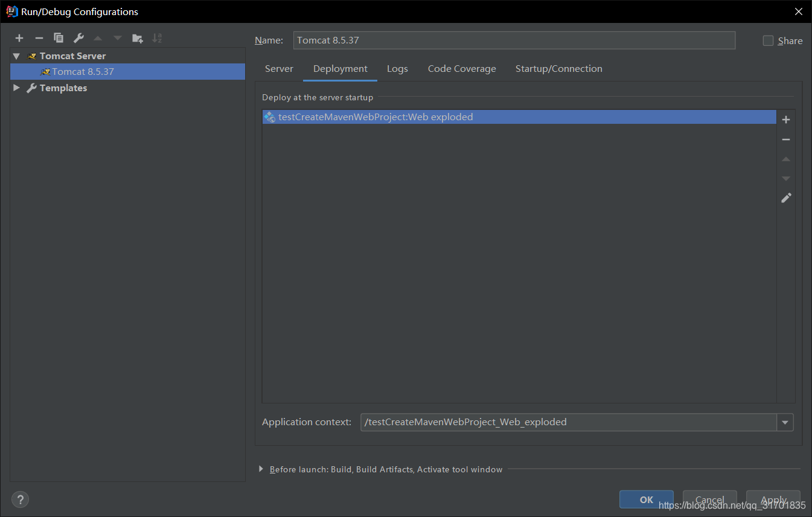This screenshot has width=812, height=517.
Task: Confirm with the OK button
Action: point(647,499)
